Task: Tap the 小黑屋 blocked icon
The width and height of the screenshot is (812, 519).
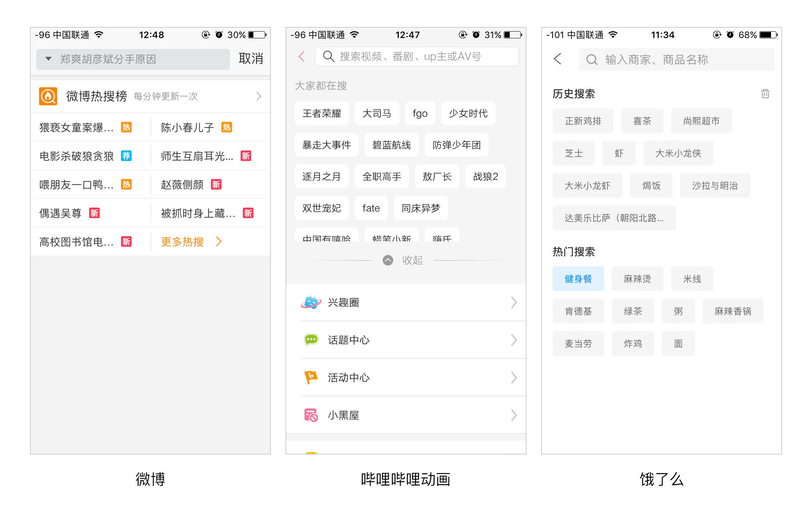Action: click(x=311, y=415)
